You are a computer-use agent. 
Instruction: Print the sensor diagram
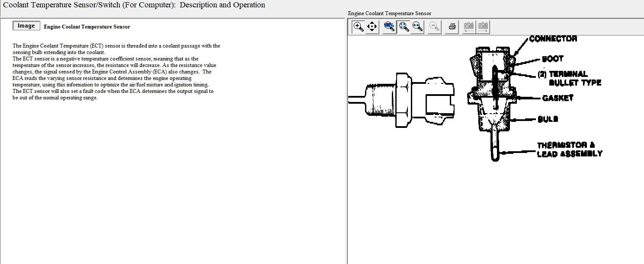pos(452,27)
